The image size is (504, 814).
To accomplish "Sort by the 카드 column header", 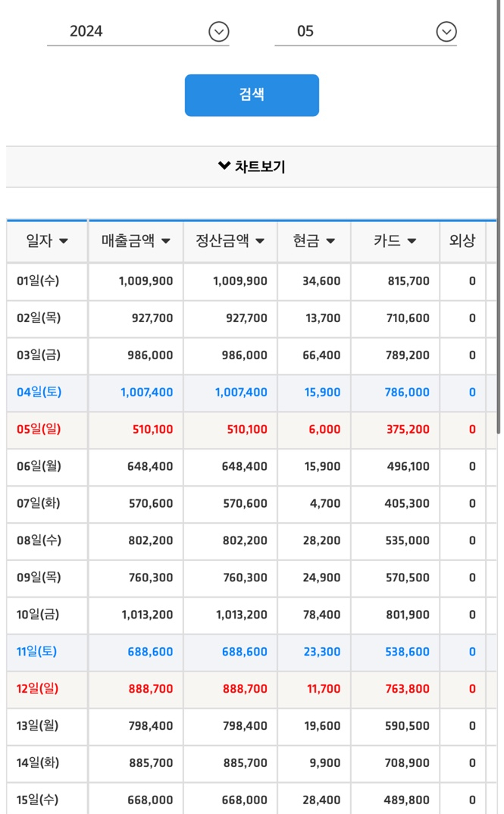I will pyautogui.click(x=395, y=241).
